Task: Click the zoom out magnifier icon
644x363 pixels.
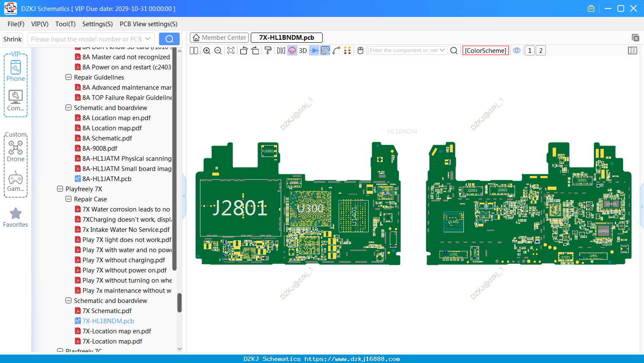Action: tap(218, 51)
